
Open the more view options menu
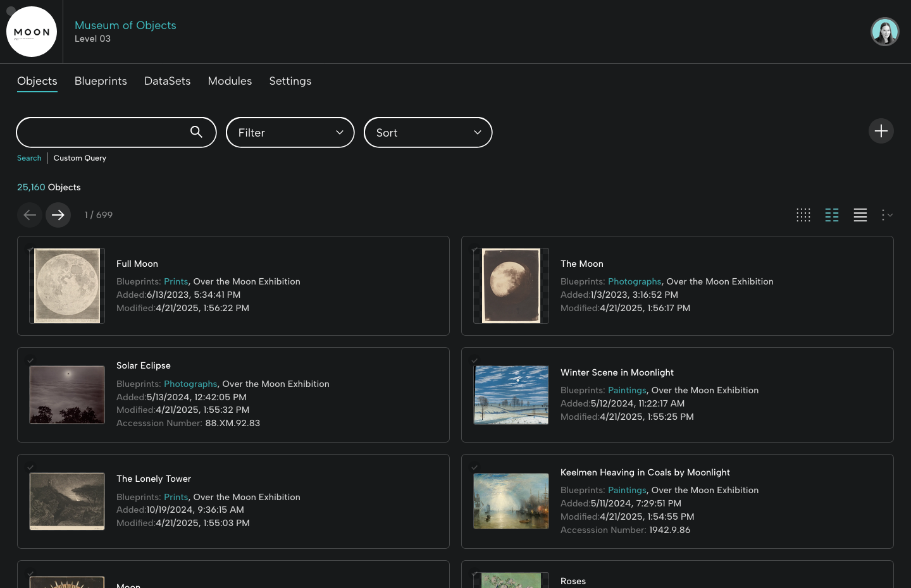884,215
